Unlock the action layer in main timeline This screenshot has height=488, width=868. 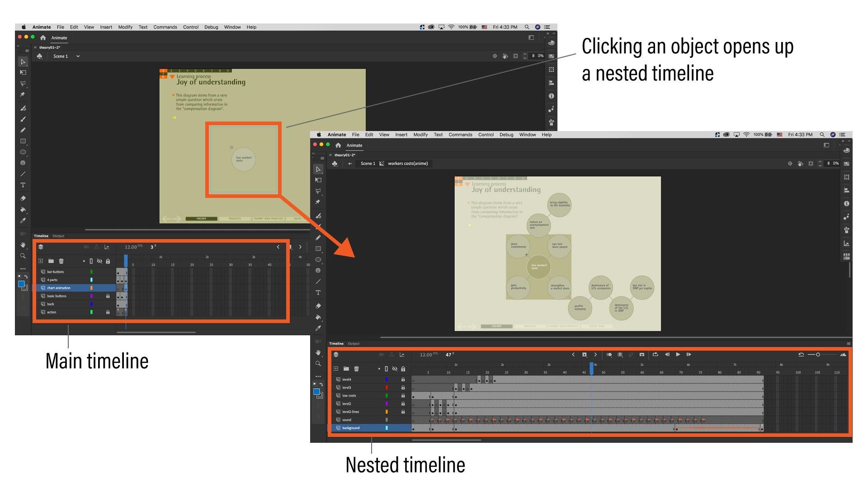click(108, 312)
